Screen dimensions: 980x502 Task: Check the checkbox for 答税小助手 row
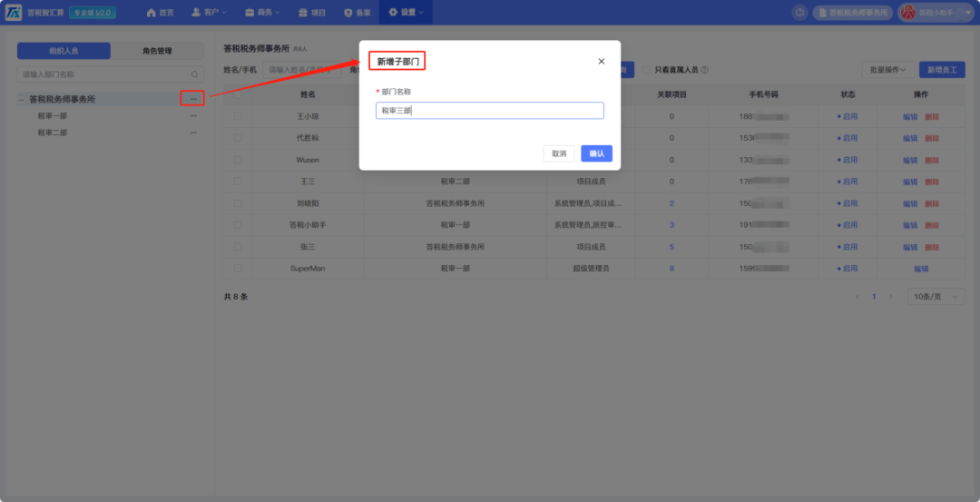pos(238,225)
